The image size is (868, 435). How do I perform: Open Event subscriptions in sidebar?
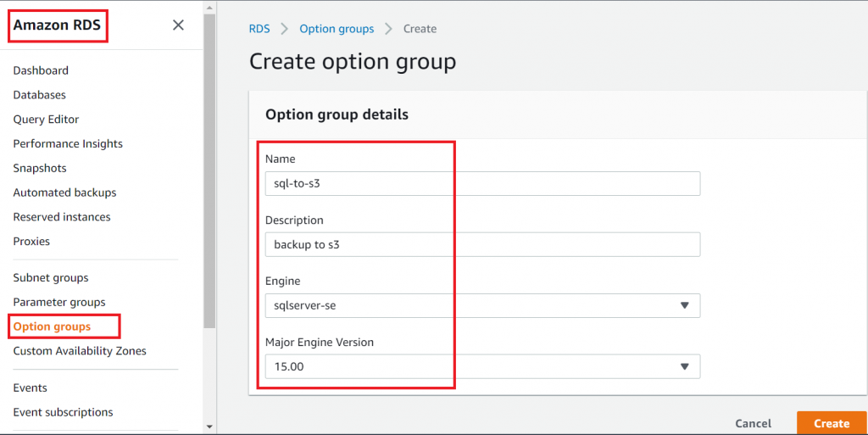tap(63, 412)
